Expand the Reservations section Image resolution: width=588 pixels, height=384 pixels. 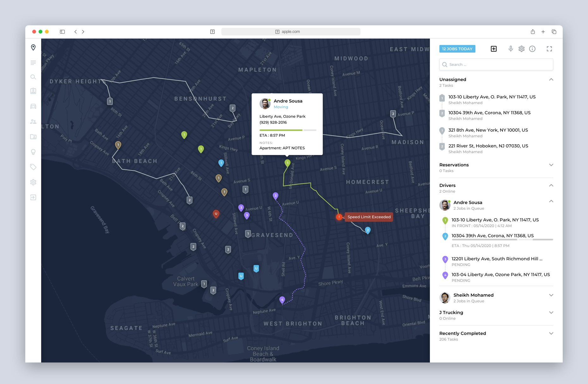[x=551, y=165]
